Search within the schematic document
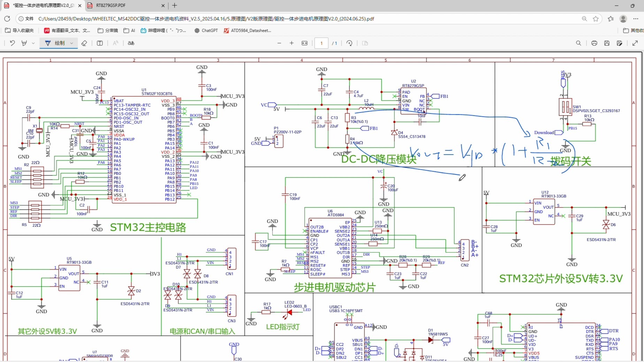 pos(578,43)
